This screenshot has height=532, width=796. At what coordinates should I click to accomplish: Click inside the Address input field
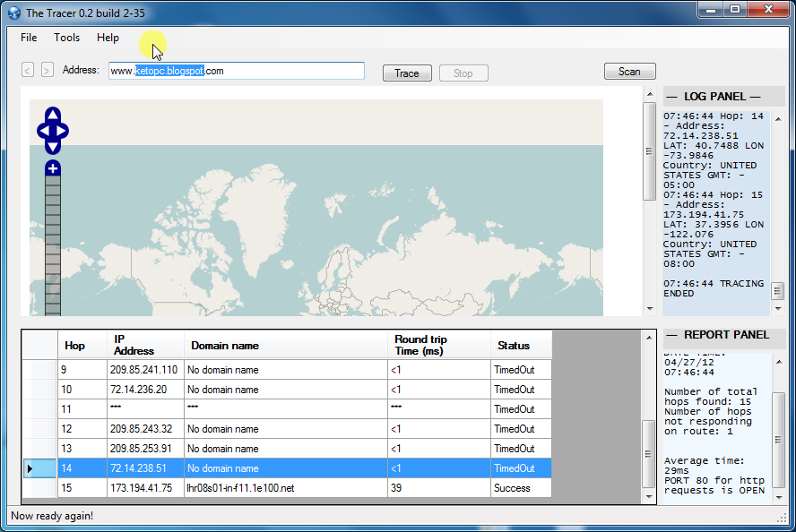point(235,71)
